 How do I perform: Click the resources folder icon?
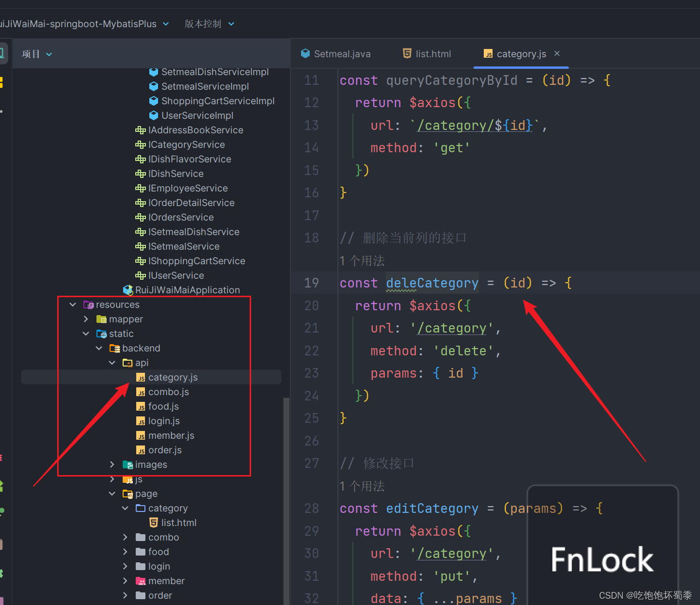pos(88,304)
